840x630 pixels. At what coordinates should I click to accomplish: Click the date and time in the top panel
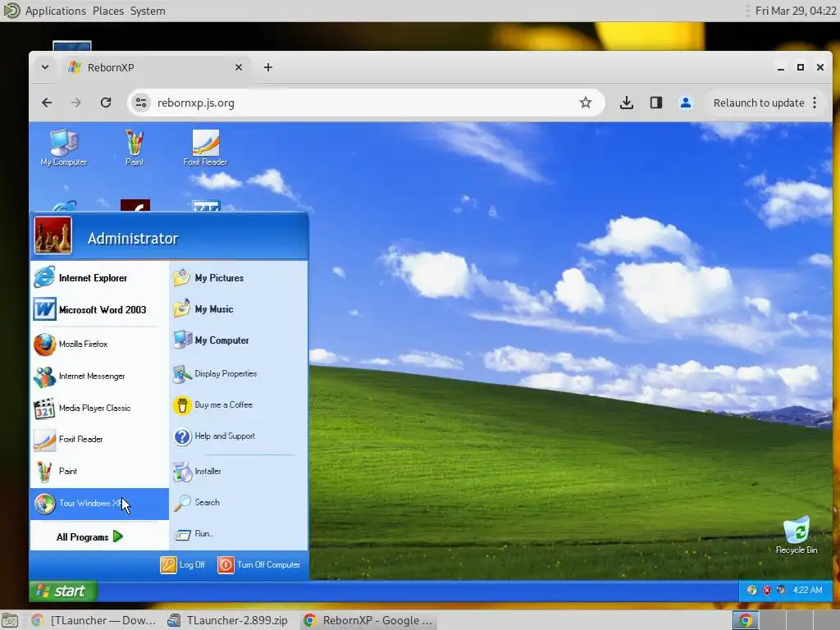[796, 11]
